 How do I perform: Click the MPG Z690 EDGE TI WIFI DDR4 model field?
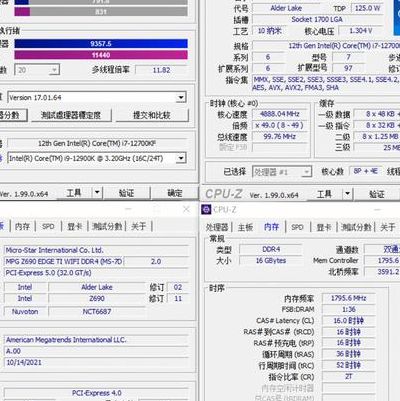coord(64,261)
